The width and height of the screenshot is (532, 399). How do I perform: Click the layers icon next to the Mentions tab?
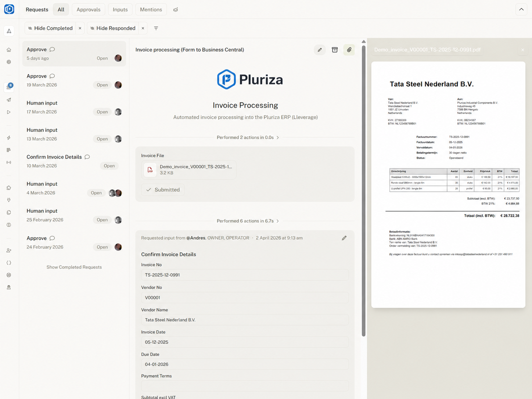point(176,10)
